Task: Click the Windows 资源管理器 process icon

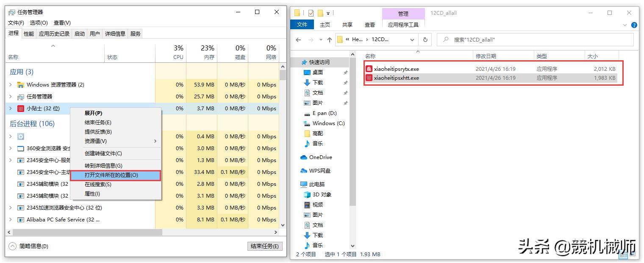Action: tap(20, 85)
